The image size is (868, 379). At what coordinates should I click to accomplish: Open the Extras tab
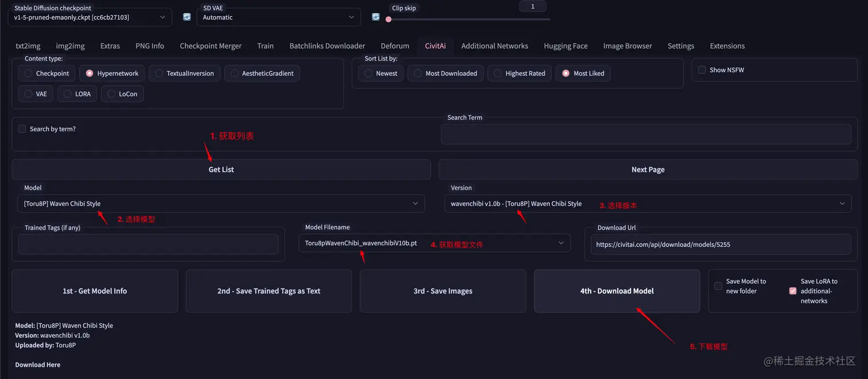(110, 46)
